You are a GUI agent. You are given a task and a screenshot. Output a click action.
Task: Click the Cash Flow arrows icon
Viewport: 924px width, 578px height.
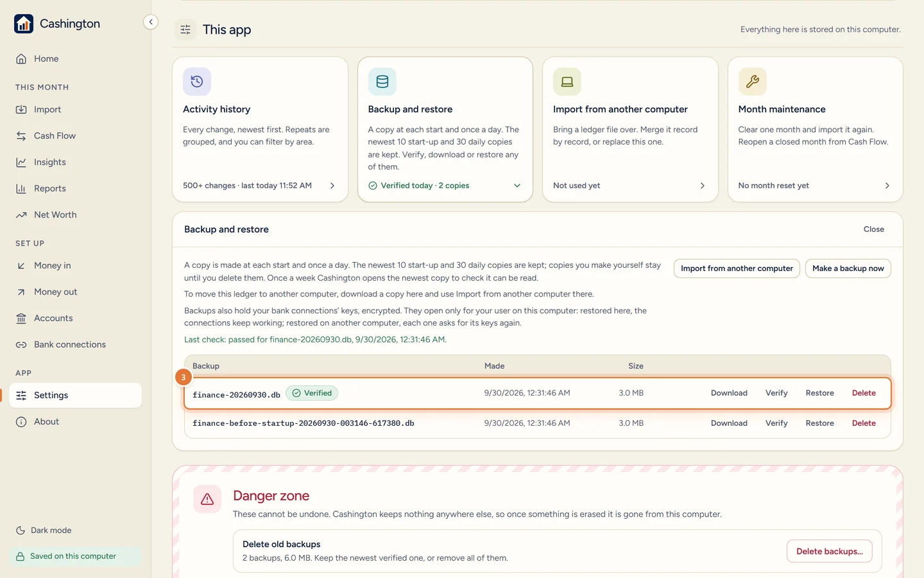tap(21, 136)
